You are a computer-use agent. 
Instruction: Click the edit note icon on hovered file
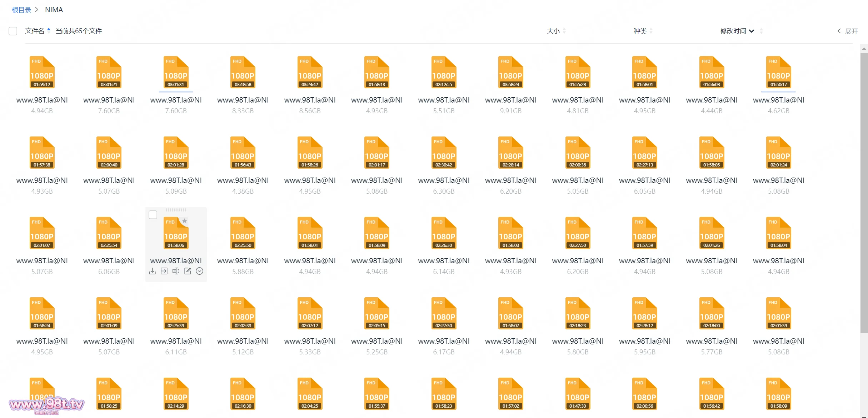188,271
